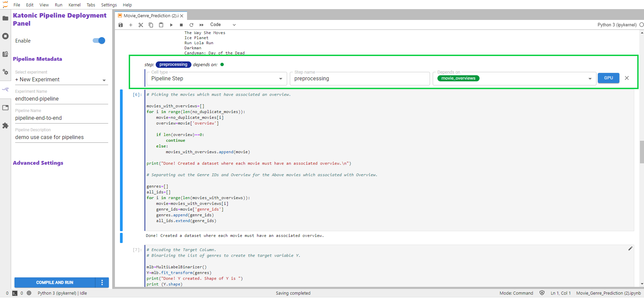The width and height of the screenshot is (644, 298).
Task: Click the Python 3 (ipykernel) kernel name
Action: click(617, 25)
